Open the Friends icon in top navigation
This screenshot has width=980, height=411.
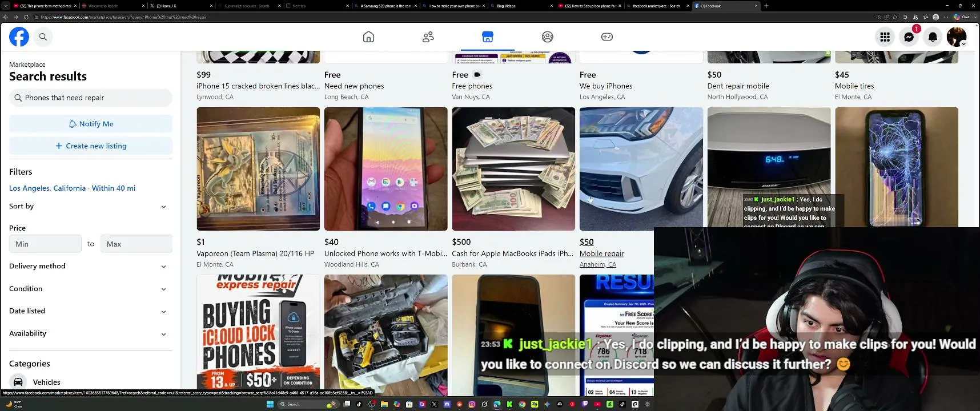[428, 37]
